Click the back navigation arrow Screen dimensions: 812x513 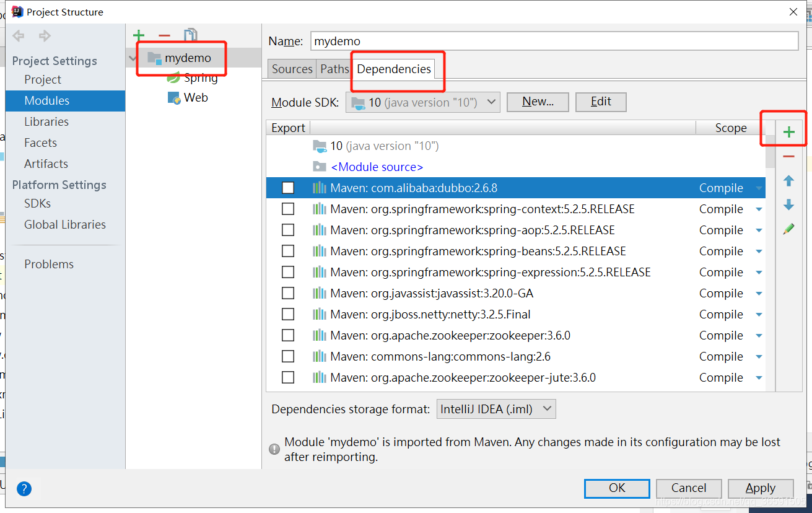(x=19, y=36)
